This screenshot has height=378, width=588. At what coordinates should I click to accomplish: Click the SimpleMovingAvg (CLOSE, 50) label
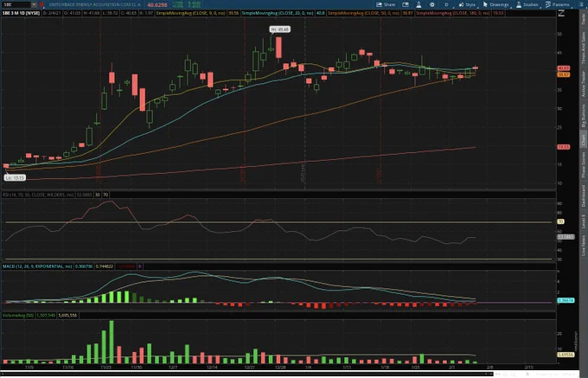pos(364,13)
